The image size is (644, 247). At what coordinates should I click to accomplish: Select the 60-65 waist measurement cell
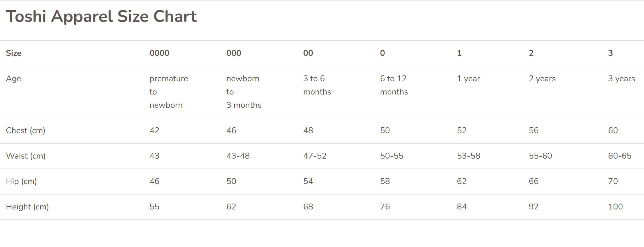620,156
